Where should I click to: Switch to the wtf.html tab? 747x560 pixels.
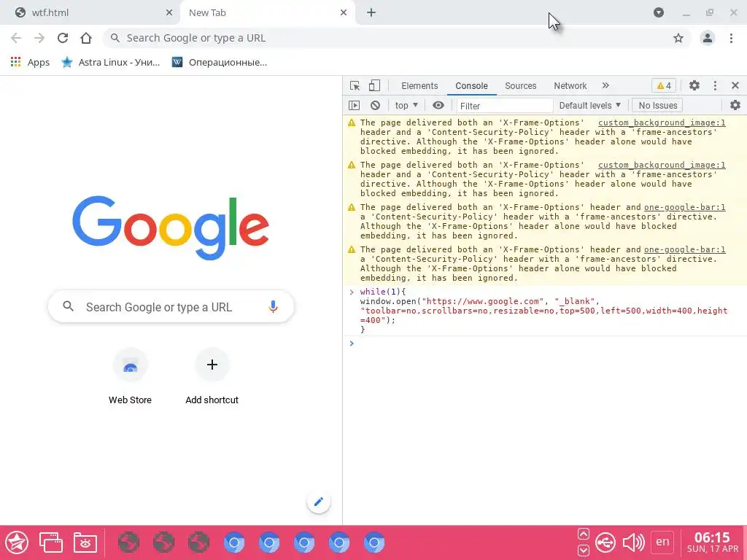pyautogui.click(x=90, y=13)
